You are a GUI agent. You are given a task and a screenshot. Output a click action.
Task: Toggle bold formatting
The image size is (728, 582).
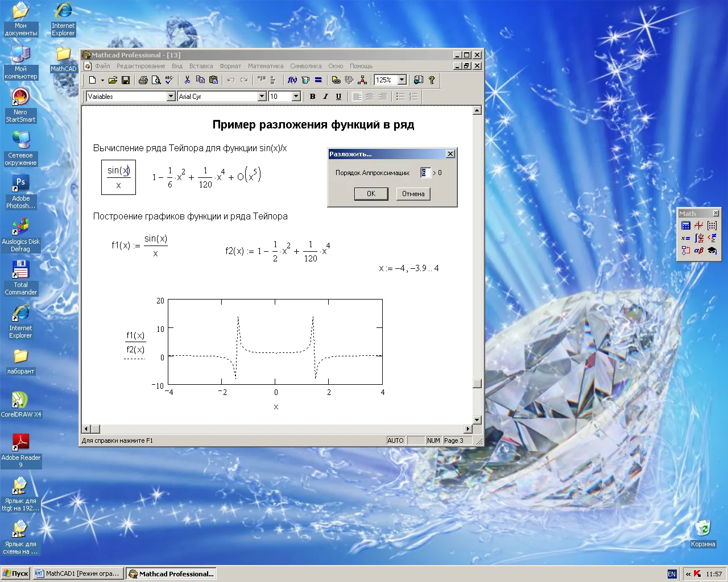click(312, 97)
